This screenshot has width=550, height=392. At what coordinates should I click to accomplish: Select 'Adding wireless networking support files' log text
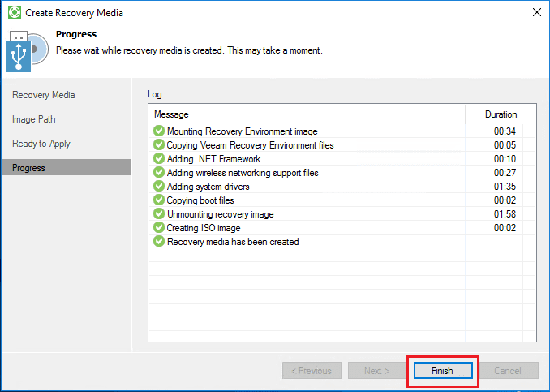click(243, 173)
